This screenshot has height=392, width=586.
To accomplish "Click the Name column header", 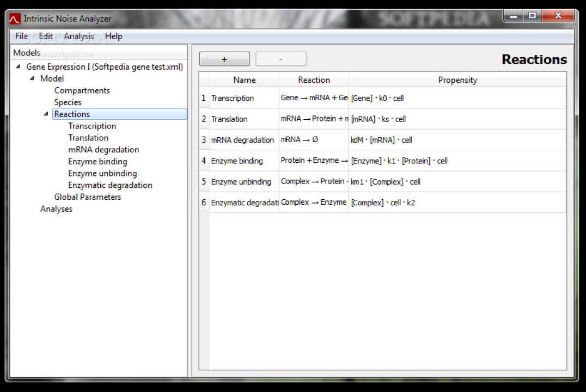I will click(x=244, y=80).
